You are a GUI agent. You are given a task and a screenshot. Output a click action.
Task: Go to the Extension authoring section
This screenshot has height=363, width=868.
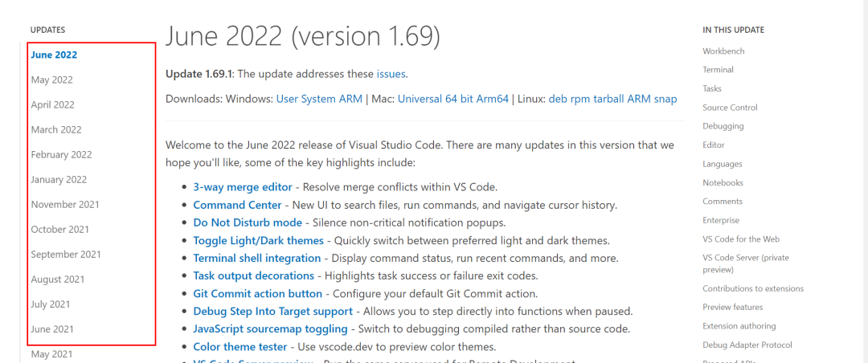(x=739, y=325)
